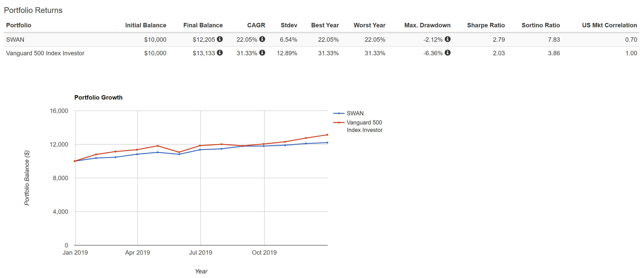
Task: Select the SWAN portfolio row name
Action: pyautogui.click(x=15, y=40)
